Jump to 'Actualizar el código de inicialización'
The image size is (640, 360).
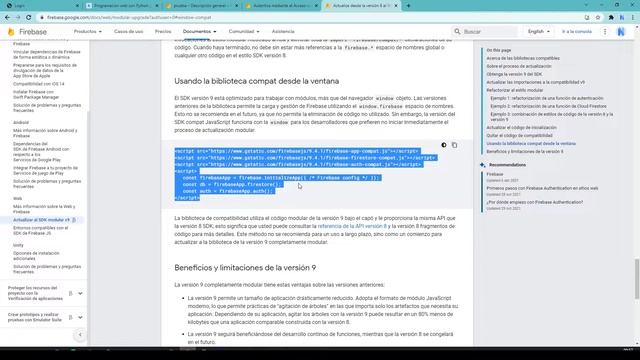[x=521, y=127]
